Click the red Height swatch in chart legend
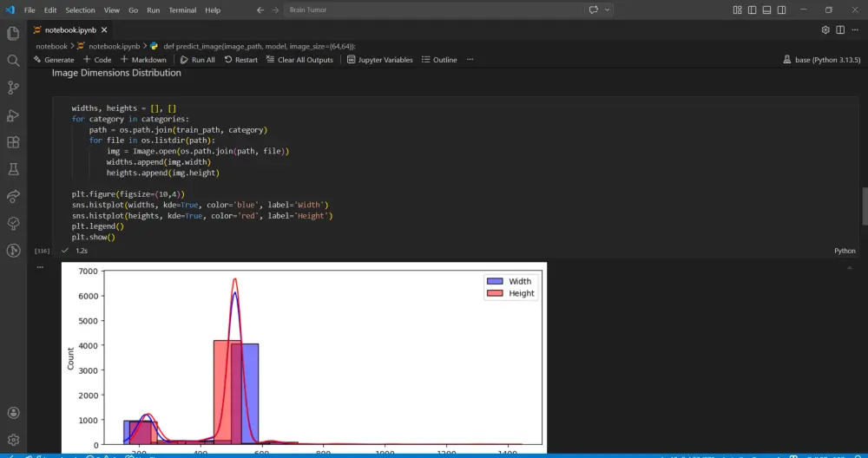Screen dimensions: 868x458 click(x=495, y=293)
